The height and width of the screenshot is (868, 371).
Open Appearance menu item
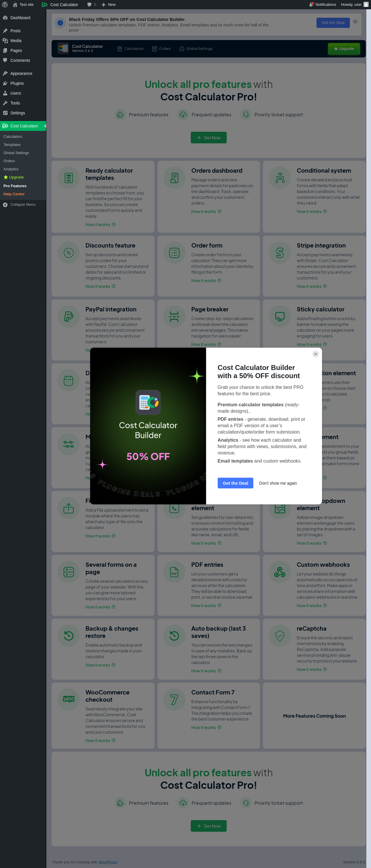[x=23, y=73]
